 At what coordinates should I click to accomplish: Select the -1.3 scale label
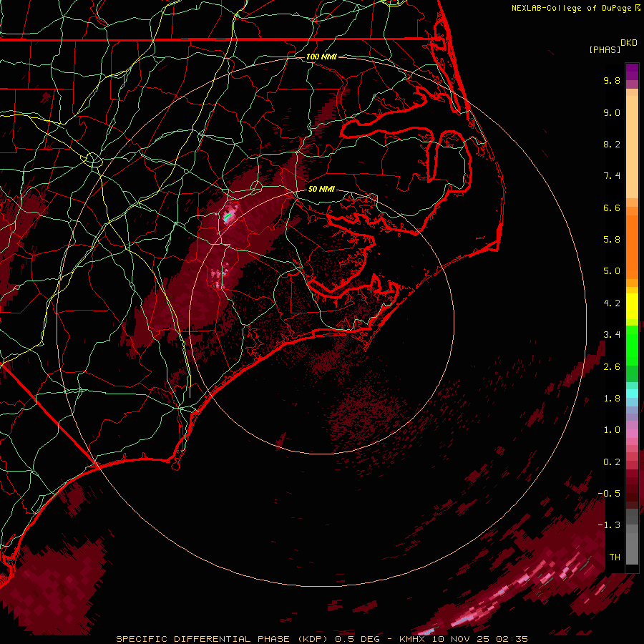tap(609, 525)
